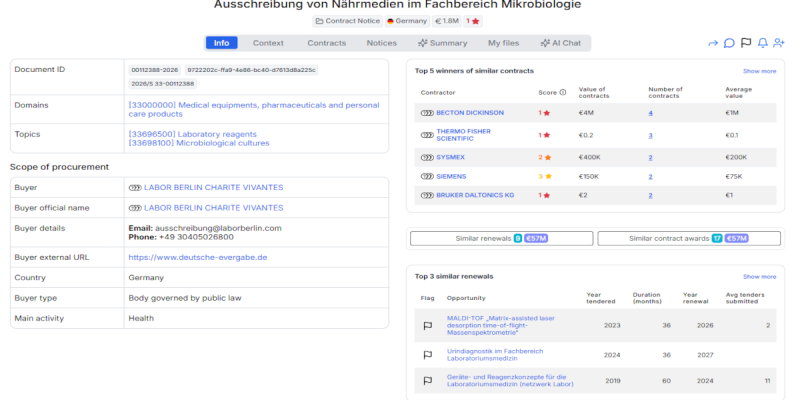
Task: Click the Germany flag badge
Action: point(407,21)
